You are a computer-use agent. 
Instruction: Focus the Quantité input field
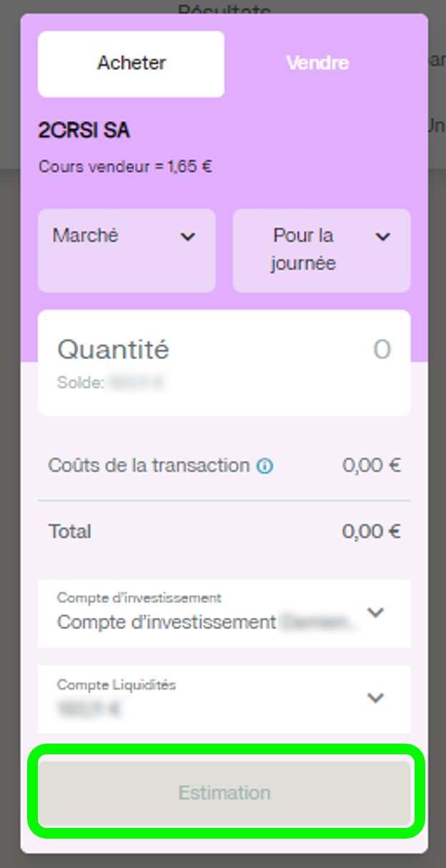tap(224, 363)
